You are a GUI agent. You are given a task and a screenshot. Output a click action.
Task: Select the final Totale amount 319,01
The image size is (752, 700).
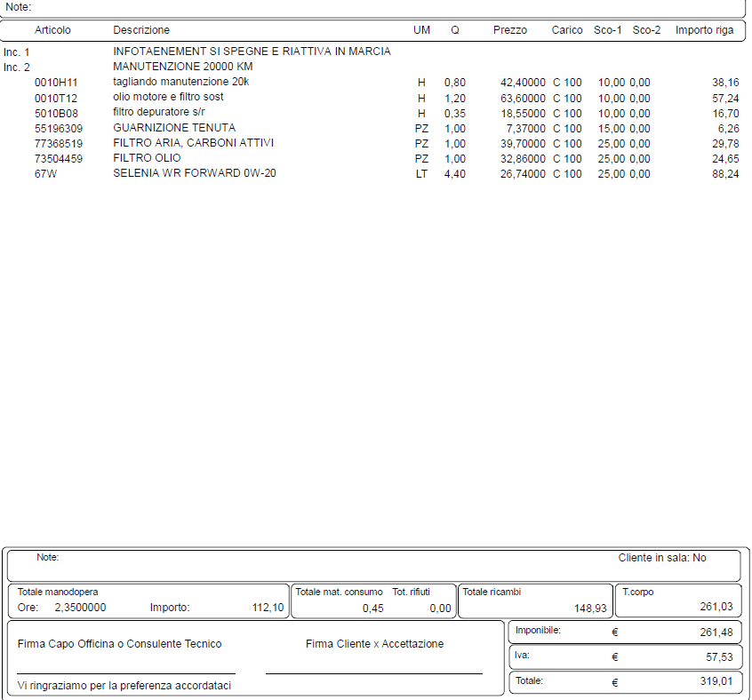click(x=720, y=682)
